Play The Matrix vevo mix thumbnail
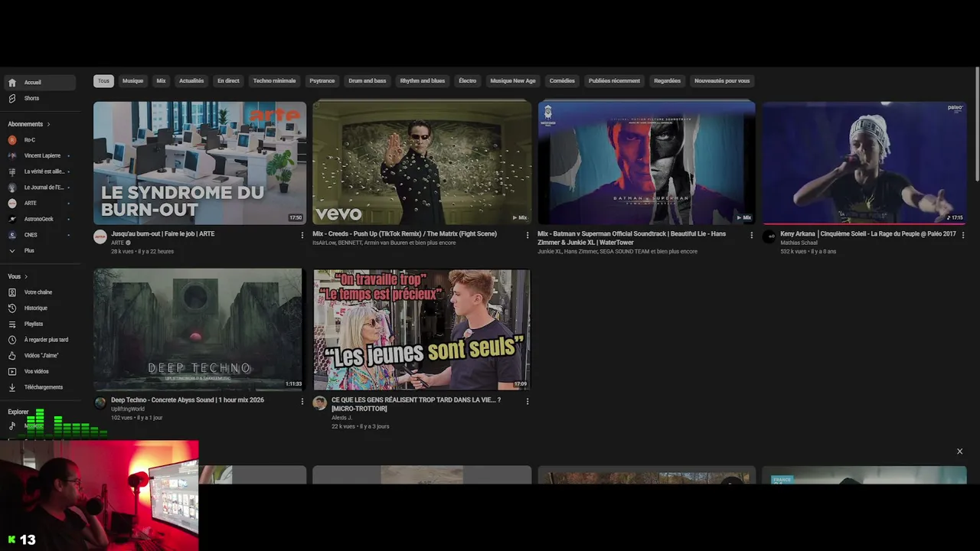The image size is (980, 551). coord(422,163)
